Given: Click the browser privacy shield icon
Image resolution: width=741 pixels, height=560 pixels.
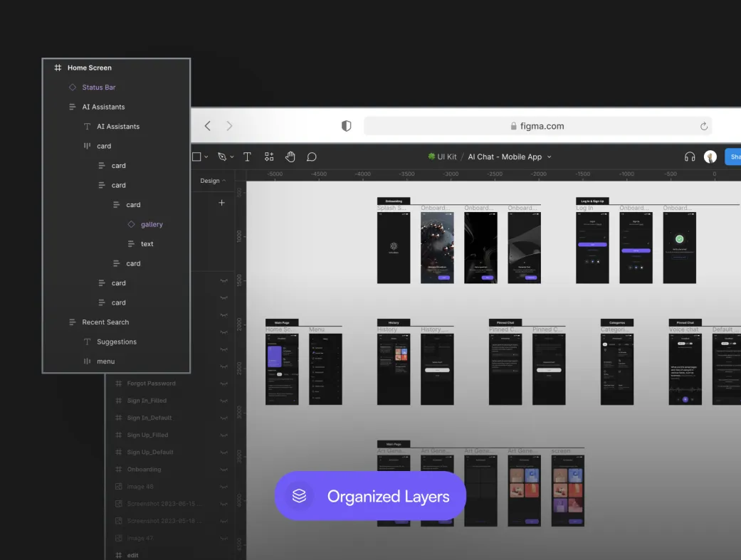Looking at the screenshot, I should pos(347,126).
